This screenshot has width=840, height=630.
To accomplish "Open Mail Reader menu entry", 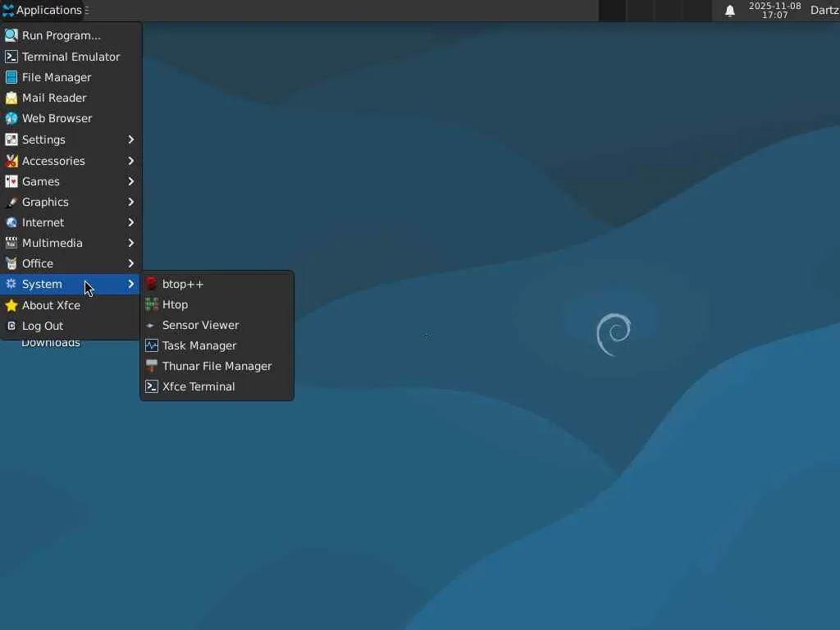I will tap(71, 98).
